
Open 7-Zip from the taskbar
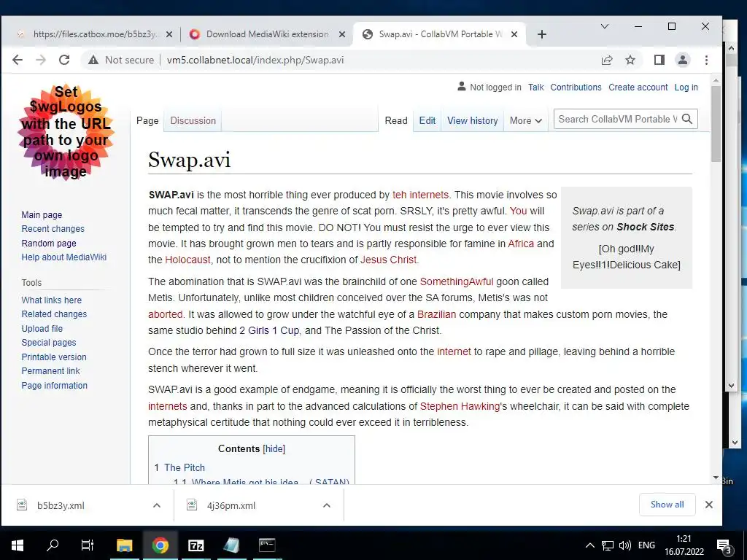tap(196, 545)
